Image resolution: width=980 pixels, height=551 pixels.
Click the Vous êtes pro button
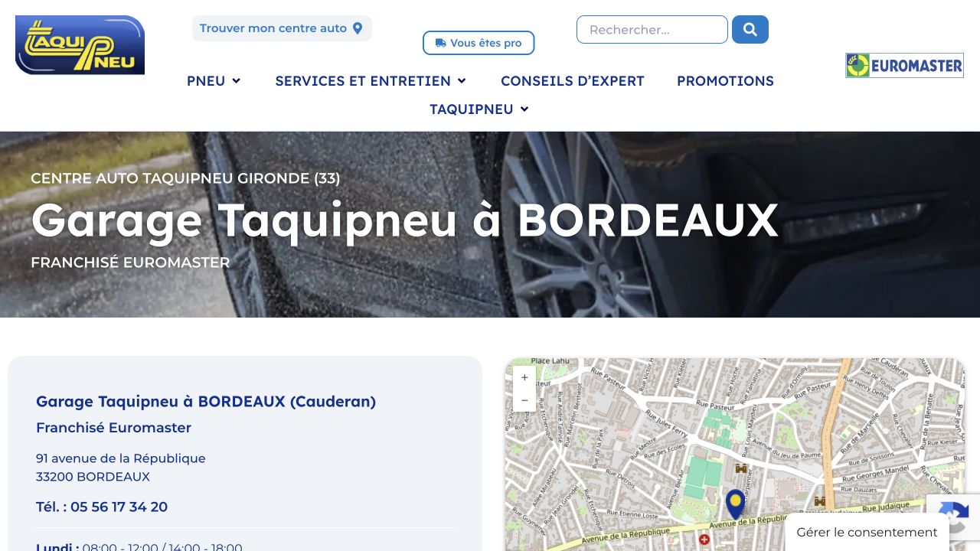(479, 43)
